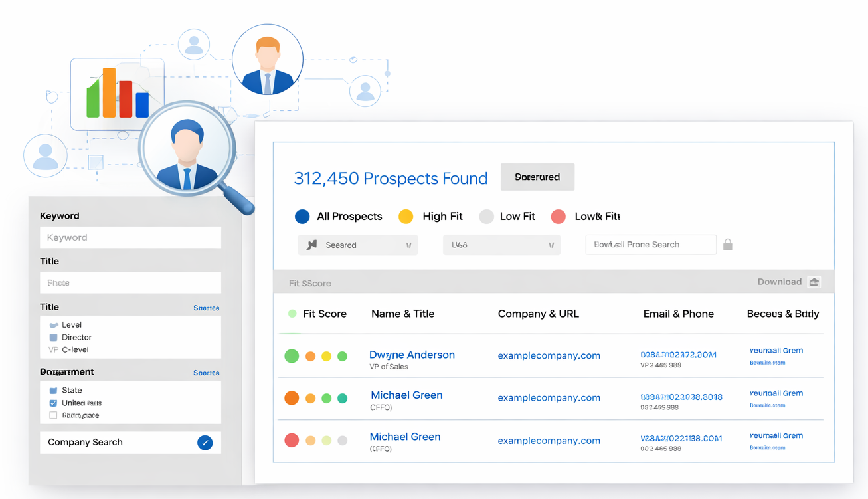The width and height of the screenshot is (868, 499).
Task: Click green Fit Score header dot
Action: [292, 314]
